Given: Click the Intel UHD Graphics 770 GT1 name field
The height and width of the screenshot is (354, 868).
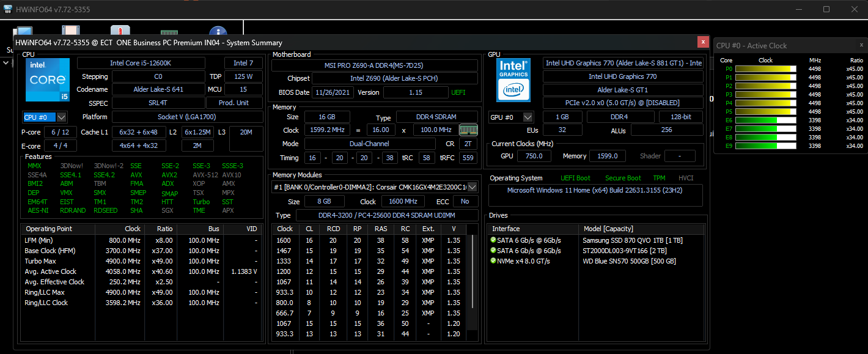Looking at the screenshot, I should [x=623, y=63].
